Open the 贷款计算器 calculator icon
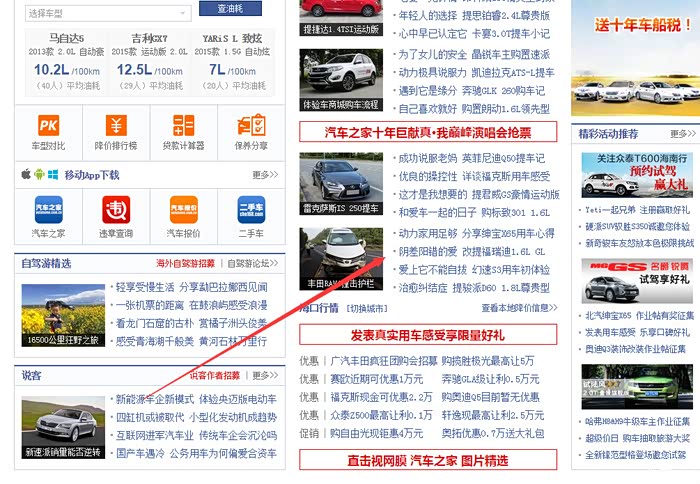 tap(183, 126)
